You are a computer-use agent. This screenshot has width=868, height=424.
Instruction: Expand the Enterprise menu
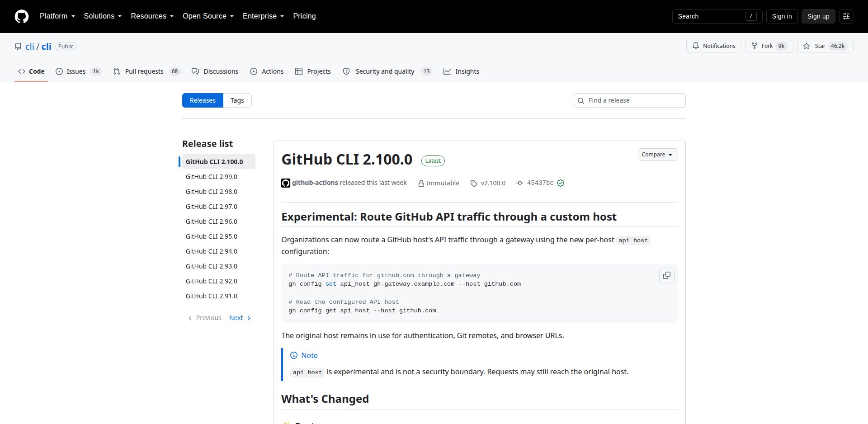click(x=263, y=16)
